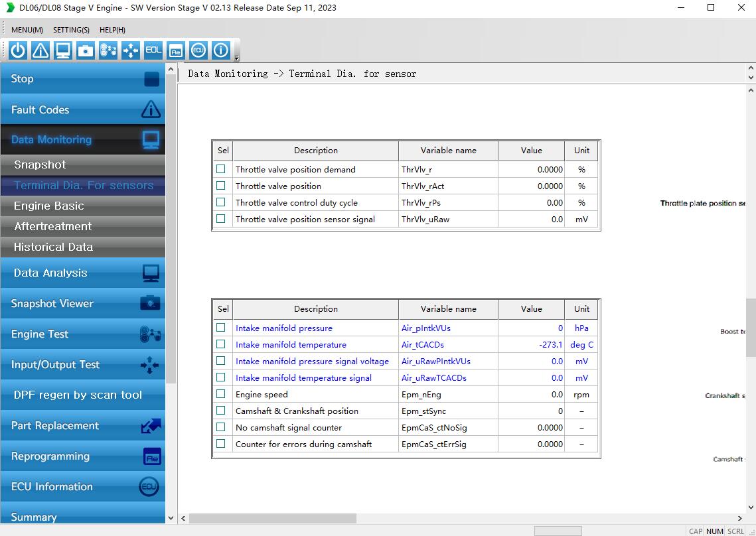Select Snapshot submenu item
This screenshot has height=536, width=756.
coord(83,165)
